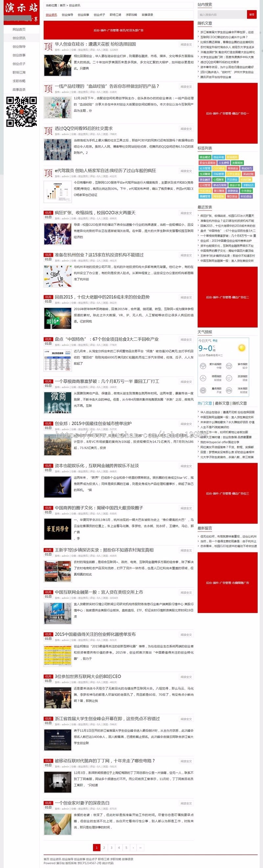Open the 职场江湖 tab in top navigation
Image resolution: width=263 pixels, height=868 pixels.
[115, 15]
